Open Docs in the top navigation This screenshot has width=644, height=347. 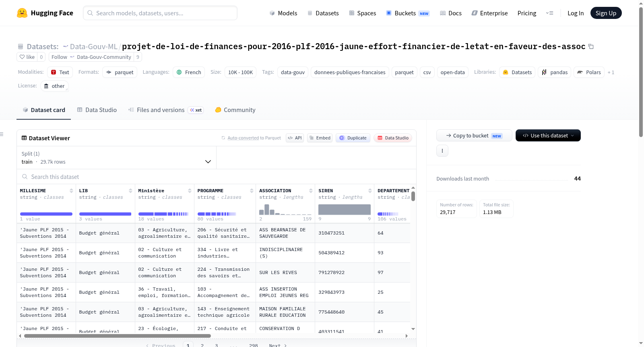click(451, 13)
